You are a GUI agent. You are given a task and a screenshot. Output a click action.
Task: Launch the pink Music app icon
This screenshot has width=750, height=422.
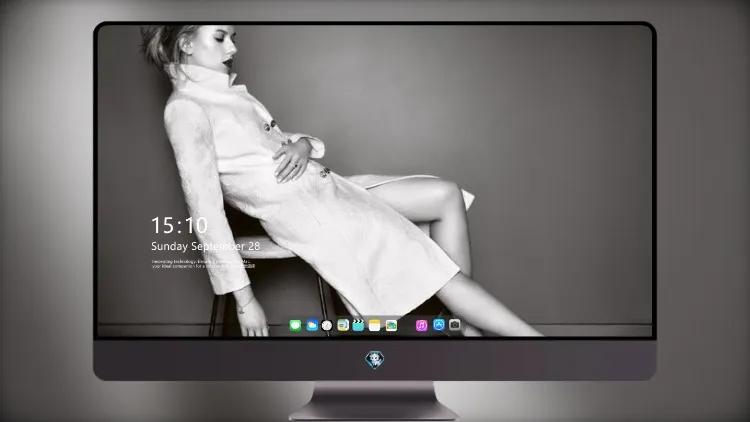click(x=421, y=325)
